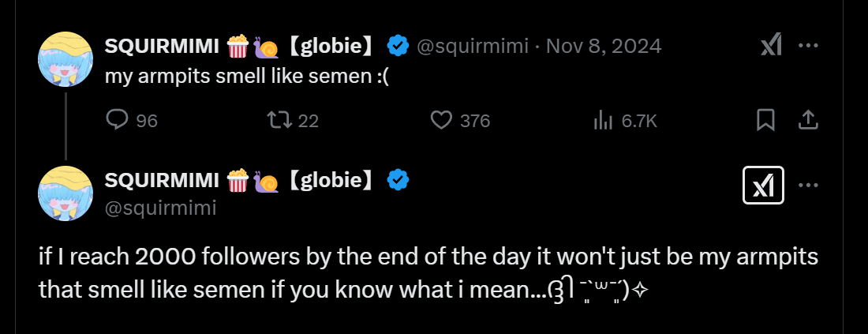Click second tweet's profile avatar
This screenshot has width=868, height=334.
coord(66,193)
